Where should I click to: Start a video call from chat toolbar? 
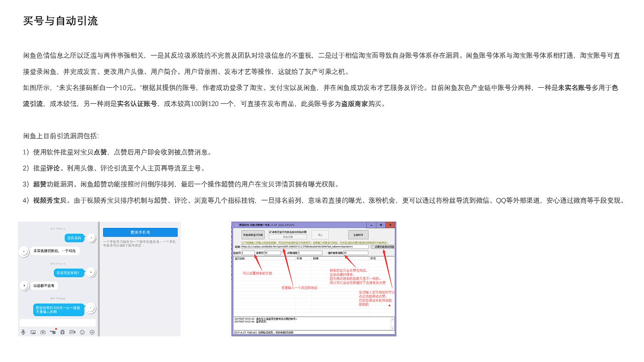coord(72,332)
